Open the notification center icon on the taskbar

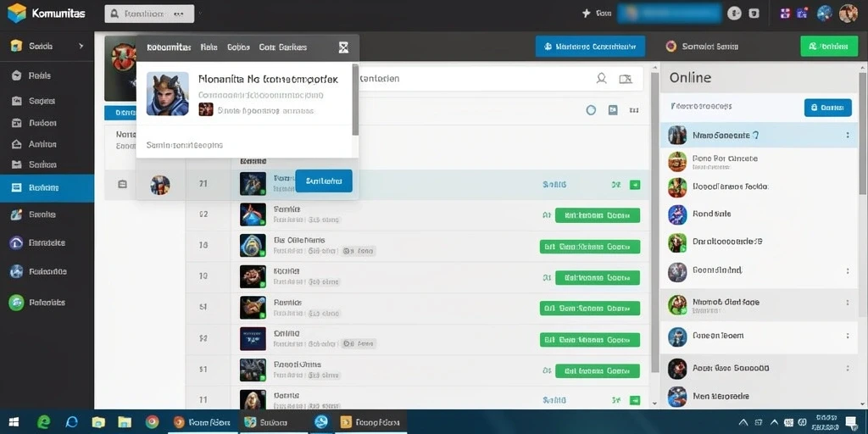pos(851,422)
